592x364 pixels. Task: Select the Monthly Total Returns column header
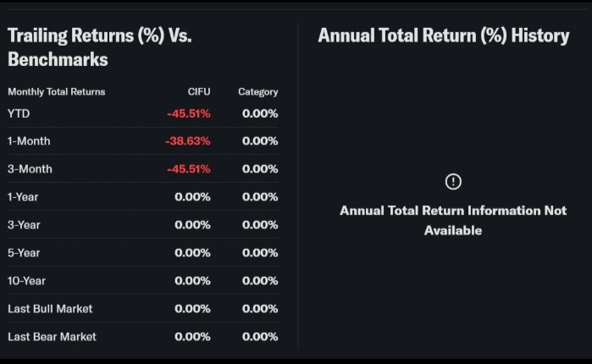[x=57, y=91]
